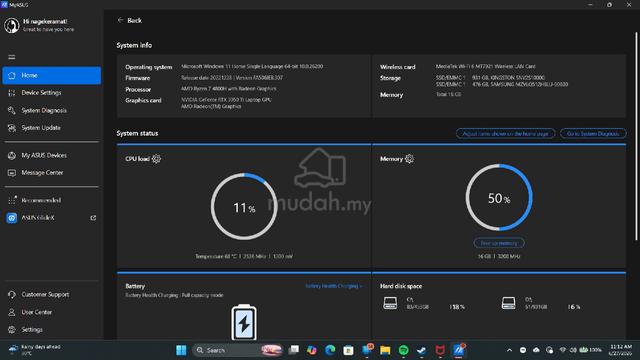
Task: Click the battery charging icon
Action: point(244,322)
